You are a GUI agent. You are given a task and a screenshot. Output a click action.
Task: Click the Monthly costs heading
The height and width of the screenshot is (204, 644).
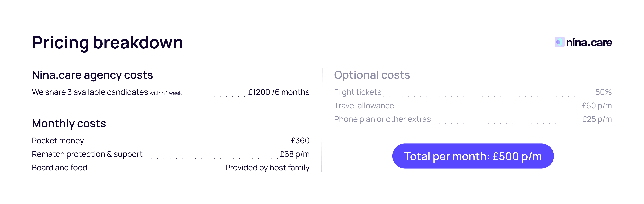(x=69, y=124)
